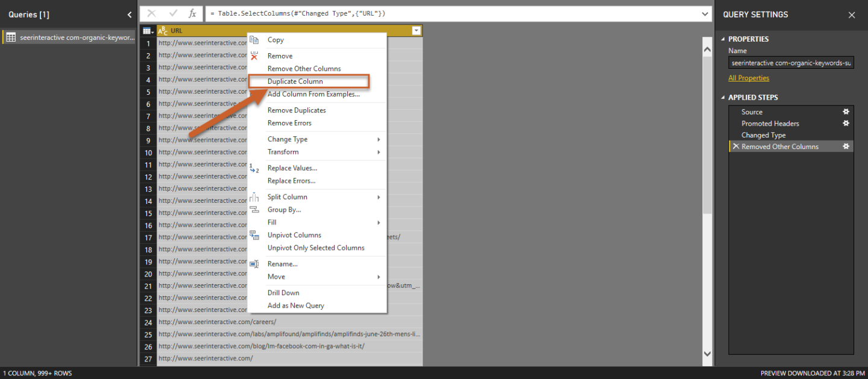Click the cancel X in formula bar
The image size is (868, 379).
[x=152, y=13]
